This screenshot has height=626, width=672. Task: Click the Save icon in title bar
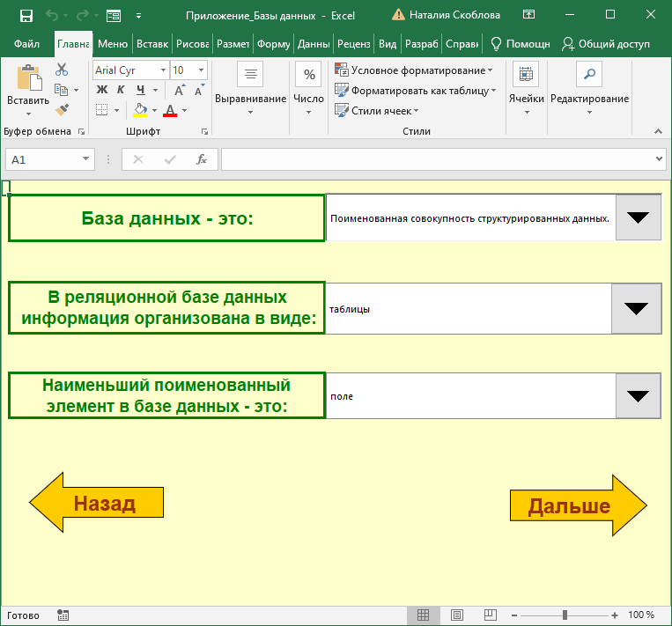click(x=26, y=15)
